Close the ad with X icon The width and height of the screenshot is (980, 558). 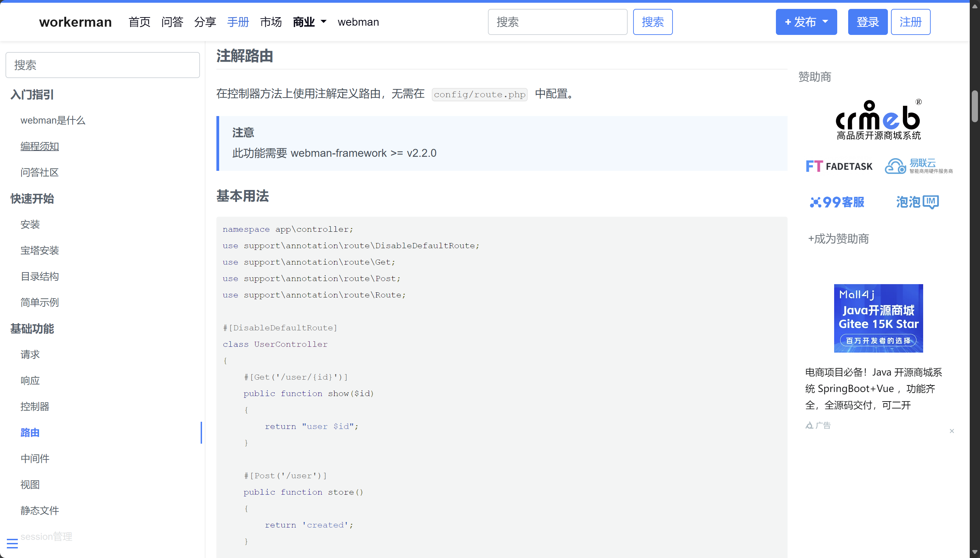click(x=952, y=431)
